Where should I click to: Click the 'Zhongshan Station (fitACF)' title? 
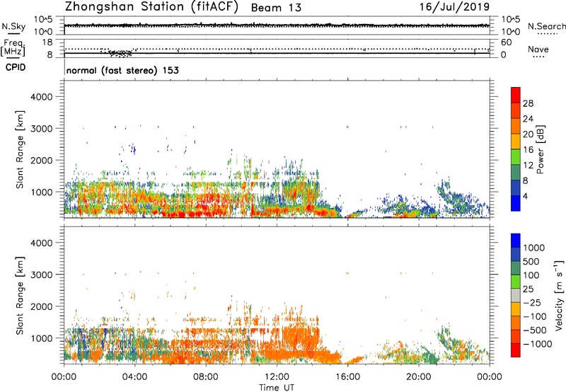(x=151, y=7)
